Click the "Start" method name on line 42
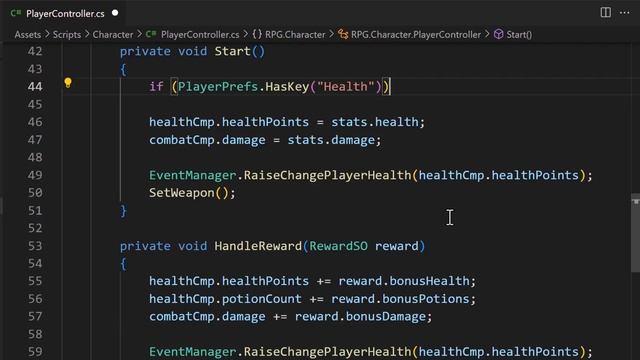640x360 pixels. pos(233,51)
